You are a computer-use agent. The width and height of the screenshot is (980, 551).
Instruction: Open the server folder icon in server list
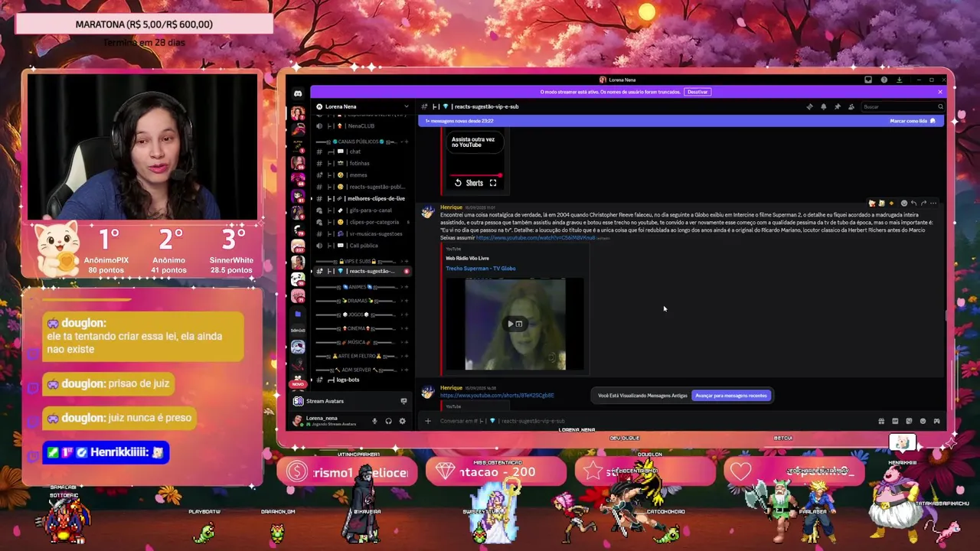pos(298,314)
